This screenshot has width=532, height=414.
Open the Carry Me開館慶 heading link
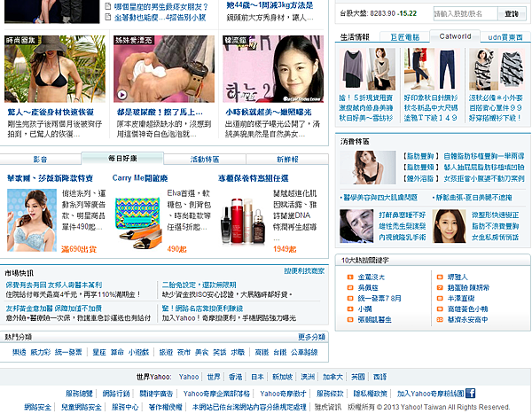140,178
